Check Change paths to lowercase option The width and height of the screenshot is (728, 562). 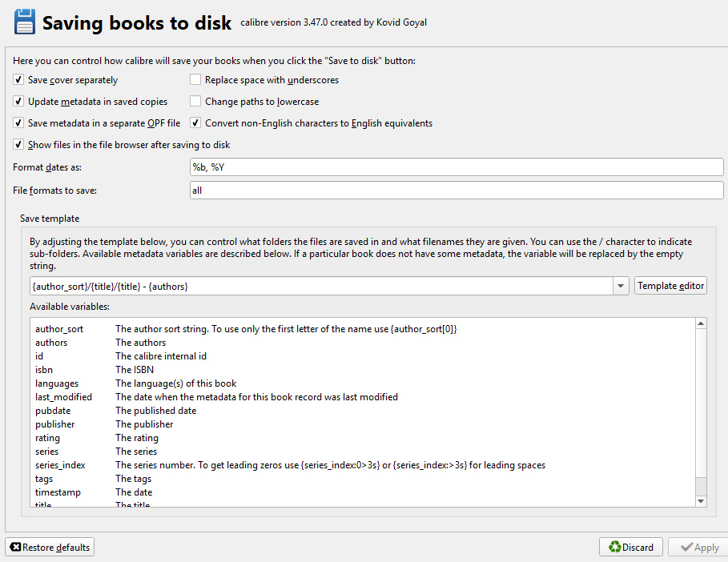(195, 102)
